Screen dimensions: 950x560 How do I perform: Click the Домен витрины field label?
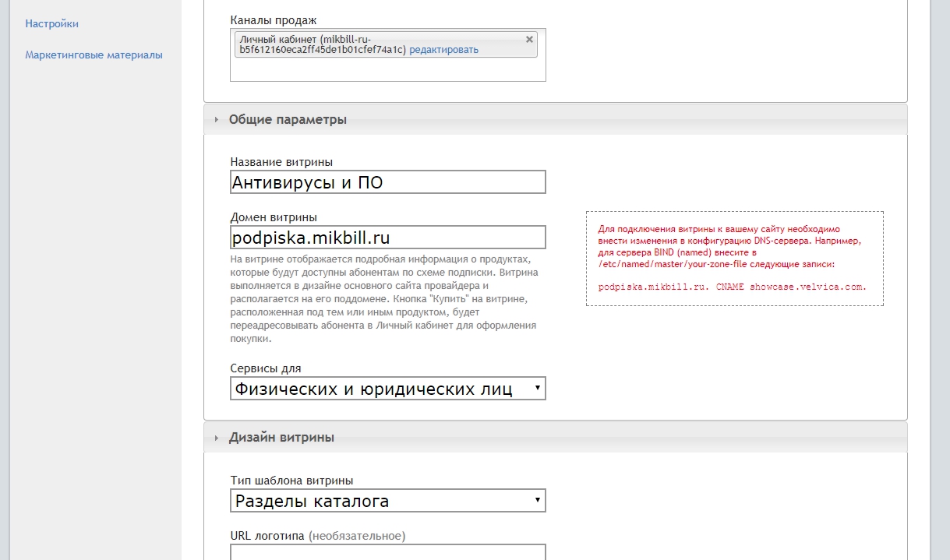(x=273, y=217)
